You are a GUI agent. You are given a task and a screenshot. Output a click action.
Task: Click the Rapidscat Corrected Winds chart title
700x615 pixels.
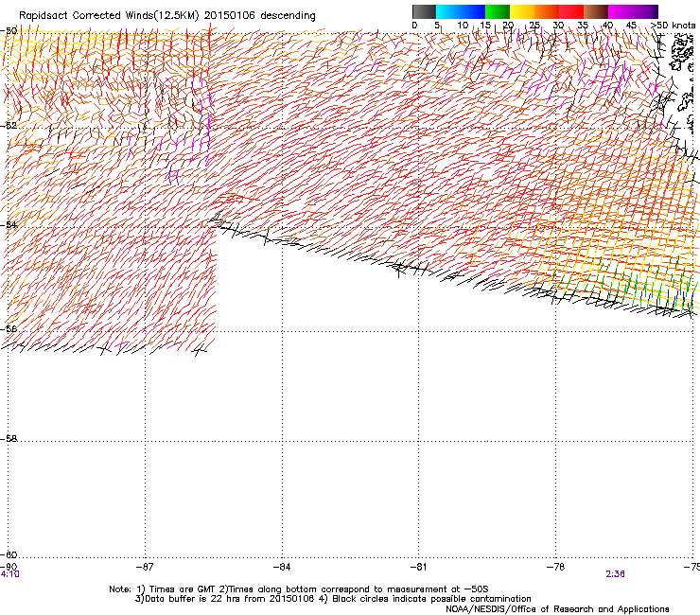tap(167, 16)
